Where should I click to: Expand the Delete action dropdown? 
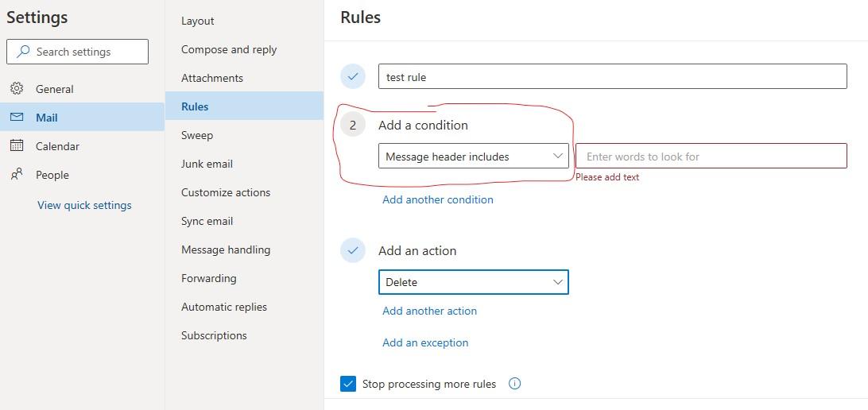click(474, 282)
